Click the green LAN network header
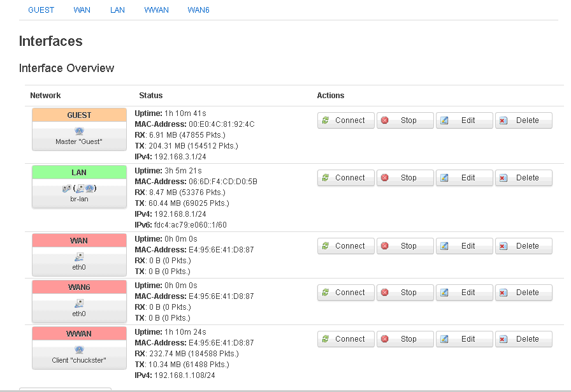Viewport: 571px width, 392px height. (79, 172)
